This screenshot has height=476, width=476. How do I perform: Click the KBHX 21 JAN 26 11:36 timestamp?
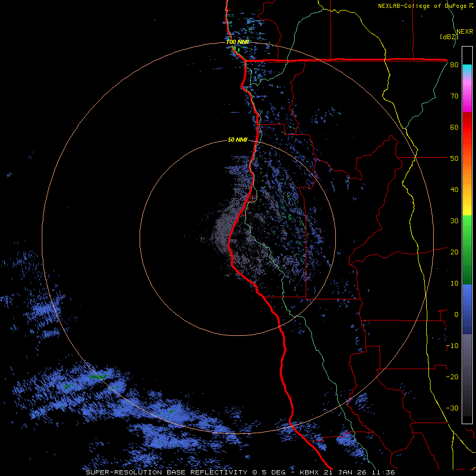[347, 472]
